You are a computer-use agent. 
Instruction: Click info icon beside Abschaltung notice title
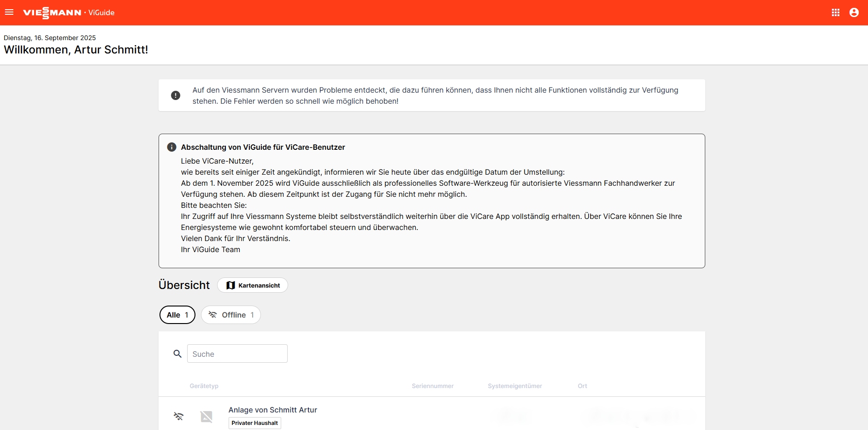(171, 147)
